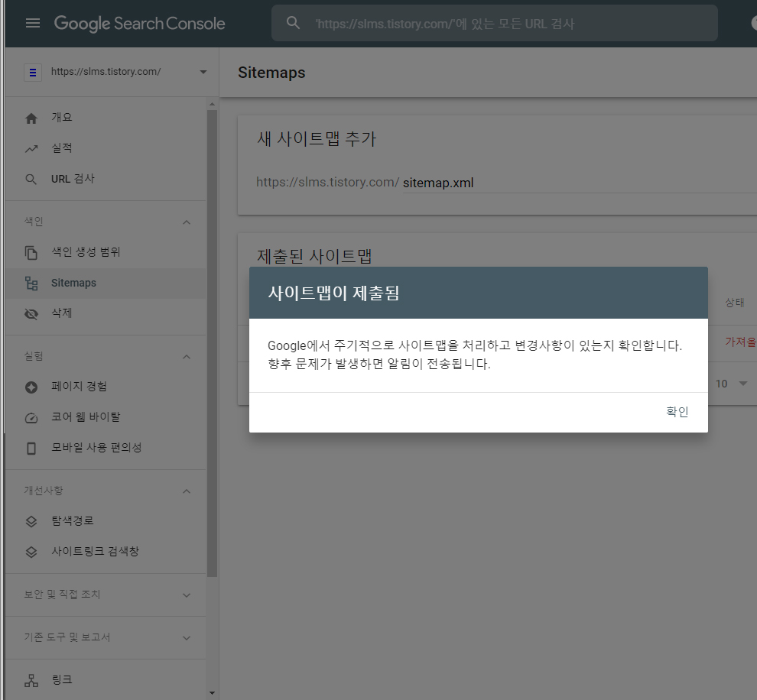This screenshot has height=700, width=757.
Task: Click the sitemap tree icon in sidebar
Action: point(31,284)
